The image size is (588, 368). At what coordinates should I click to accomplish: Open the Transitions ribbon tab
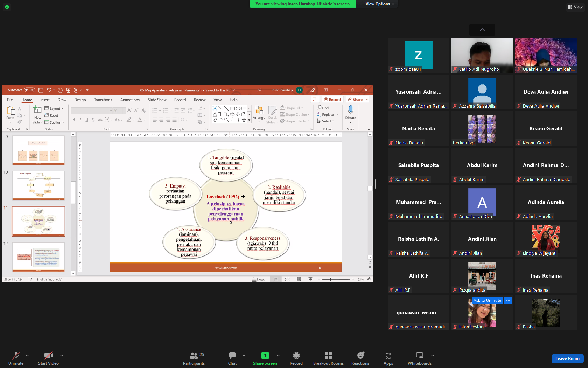(x=103, y=100)
